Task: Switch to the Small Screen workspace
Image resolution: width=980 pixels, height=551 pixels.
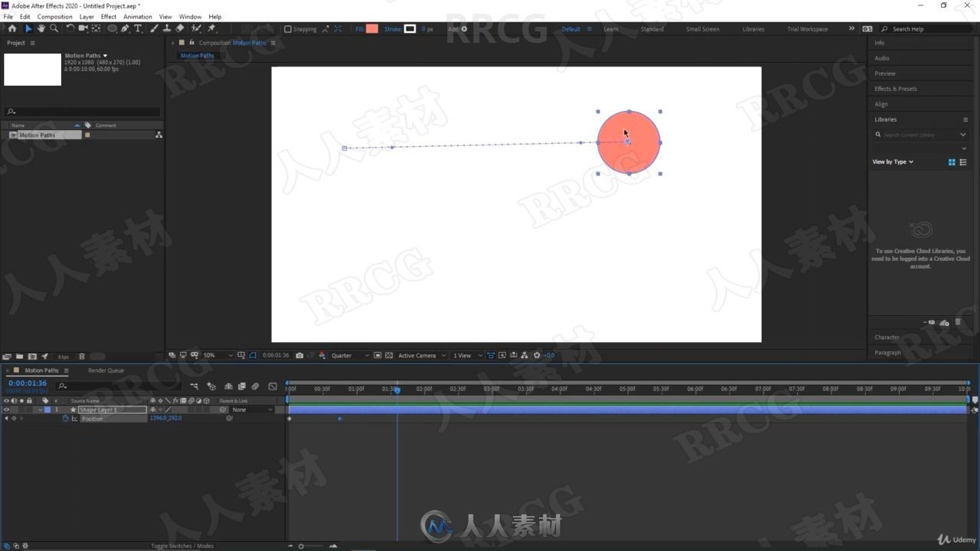Action: 703,29
